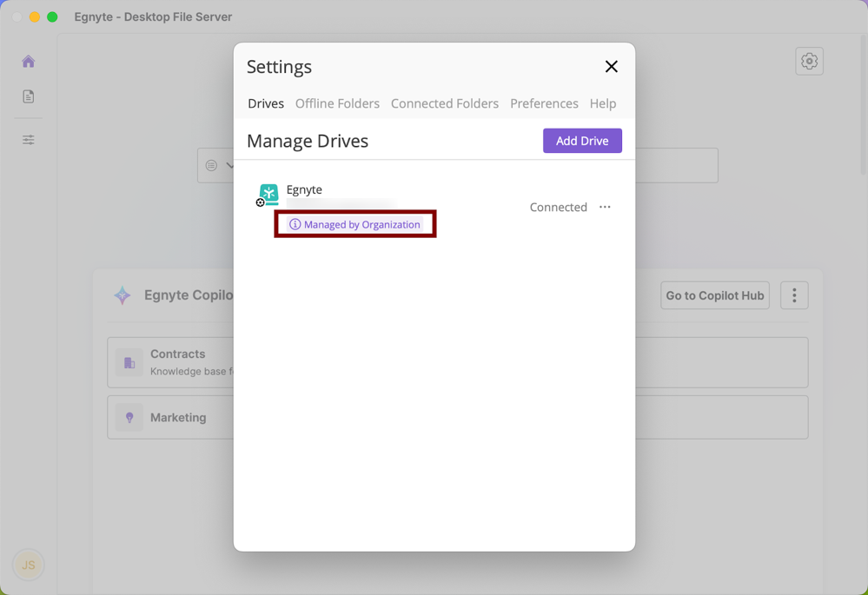The width and height of the screenshot is (868, 595).
Task: Close the Settings dialog
Action: pyautogui.click(x=611, y=66)
